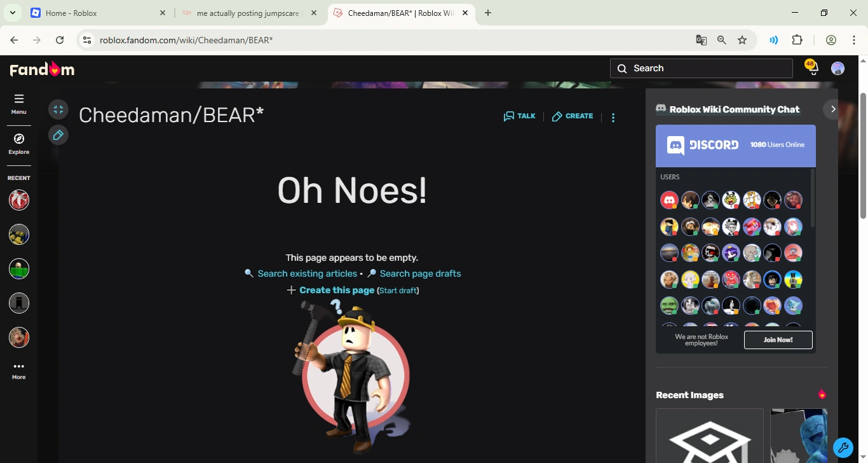Open the Discord logo in the community chat panel
Screen dimensions: 868x463
point(675,145)
